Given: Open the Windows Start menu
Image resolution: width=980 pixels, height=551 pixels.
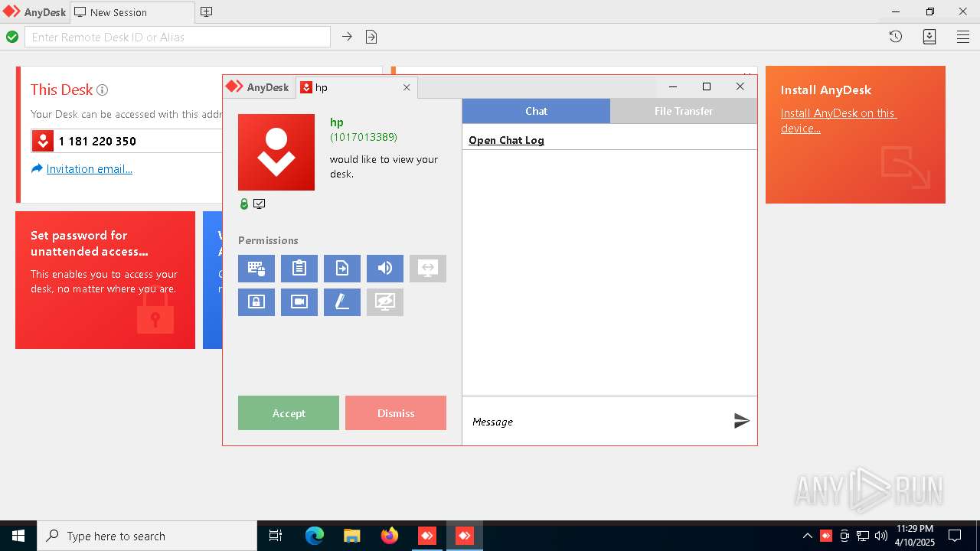Looking at the screenshot, I should pyautogui.click(x=18, y=536).
